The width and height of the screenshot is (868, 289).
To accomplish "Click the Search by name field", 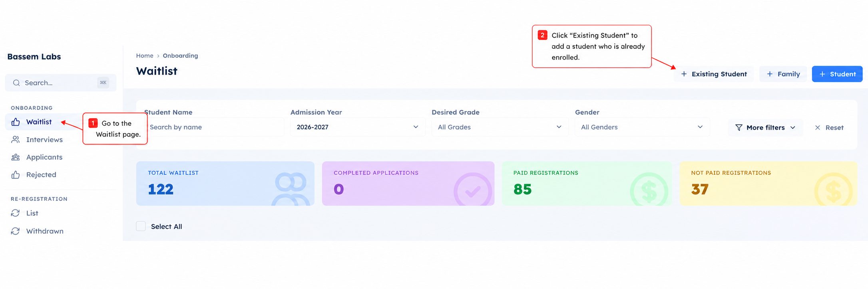I will [214, 127].
